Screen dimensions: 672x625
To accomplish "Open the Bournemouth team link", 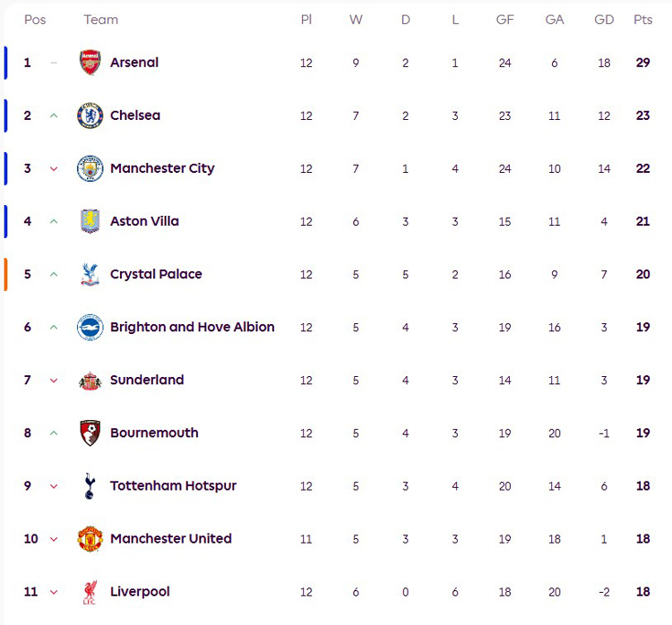I will (x=153, y=433).
